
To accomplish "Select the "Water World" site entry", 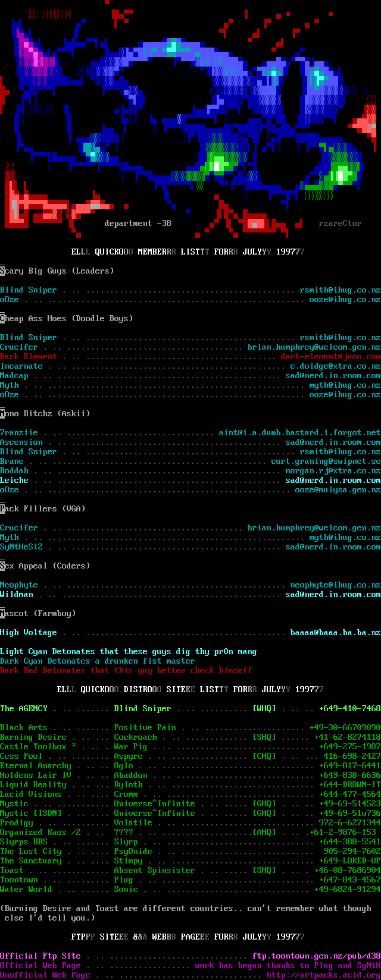I will (26, 890).
